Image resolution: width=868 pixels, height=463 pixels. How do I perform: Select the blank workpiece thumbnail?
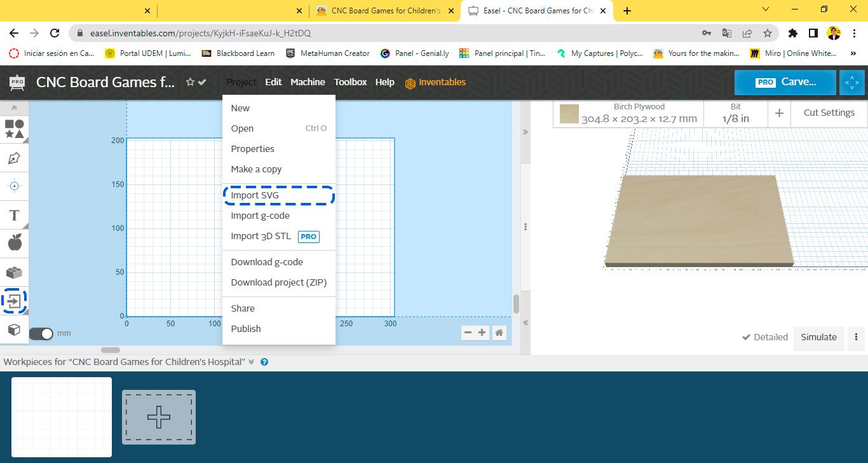(x=60, y=417)
